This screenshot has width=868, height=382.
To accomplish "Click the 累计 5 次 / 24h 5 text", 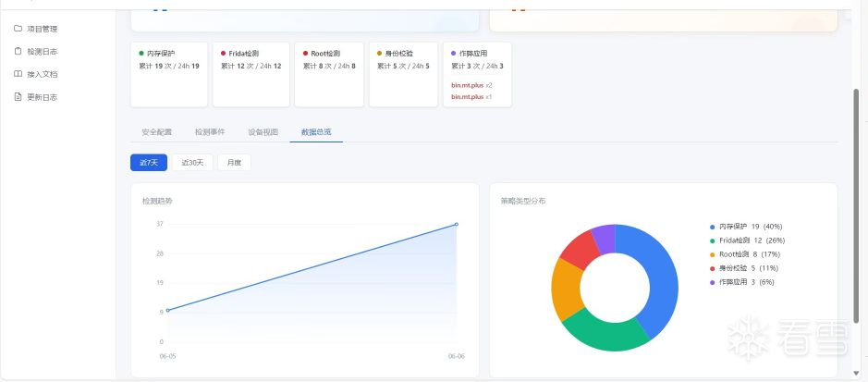I will (404, 66).
